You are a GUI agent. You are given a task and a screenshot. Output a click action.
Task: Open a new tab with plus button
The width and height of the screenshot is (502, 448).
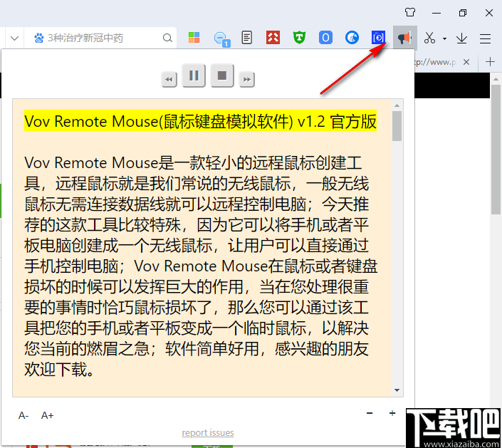click(490, 61)
